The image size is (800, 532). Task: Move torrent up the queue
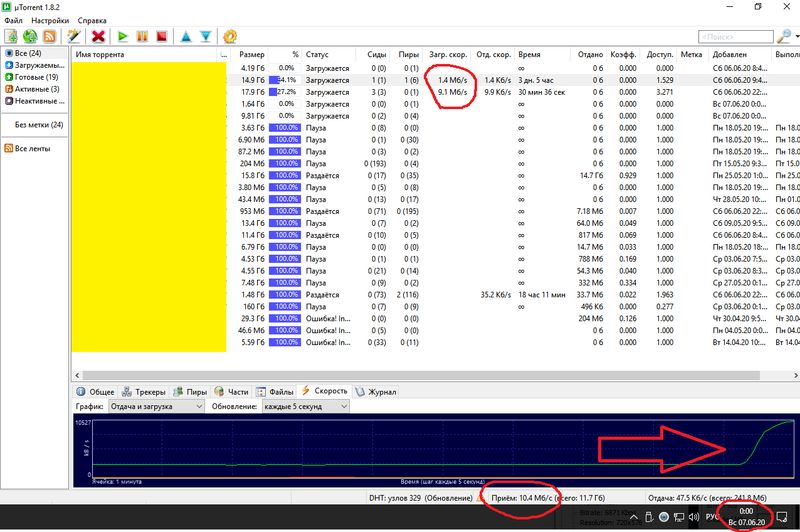coord(185,36)
